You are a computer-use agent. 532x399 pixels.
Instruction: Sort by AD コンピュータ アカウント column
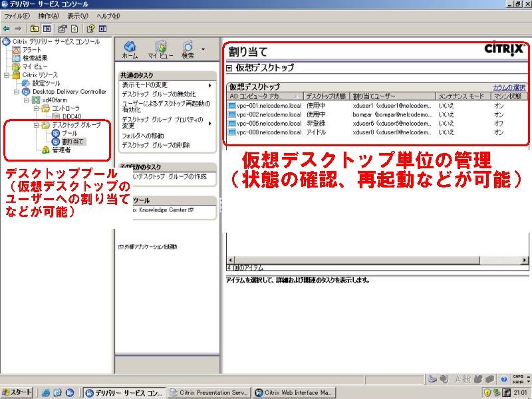tap(265, 96)
